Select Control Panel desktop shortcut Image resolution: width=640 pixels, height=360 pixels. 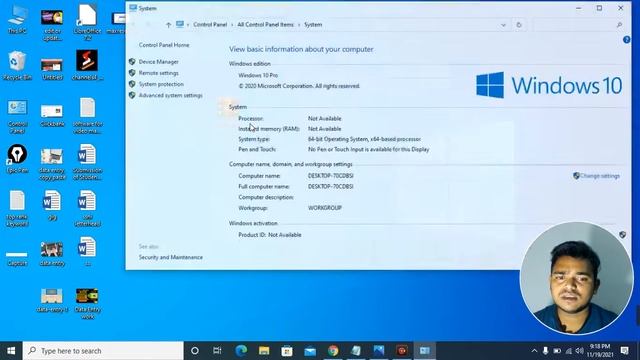(17, 116)
